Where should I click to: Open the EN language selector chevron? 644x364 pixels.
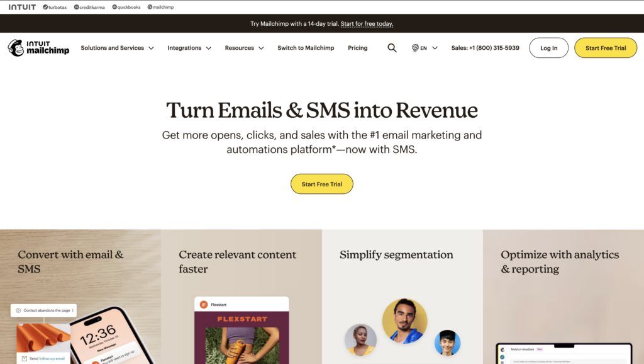click(x=435, y=48)
